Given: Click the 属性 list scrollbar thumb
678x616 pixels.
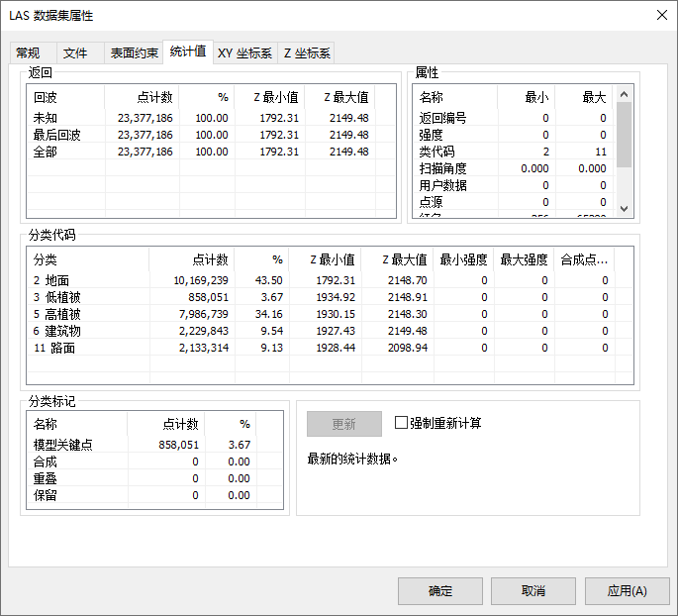Looking at the screenshot, I should [x=624, y=135].
